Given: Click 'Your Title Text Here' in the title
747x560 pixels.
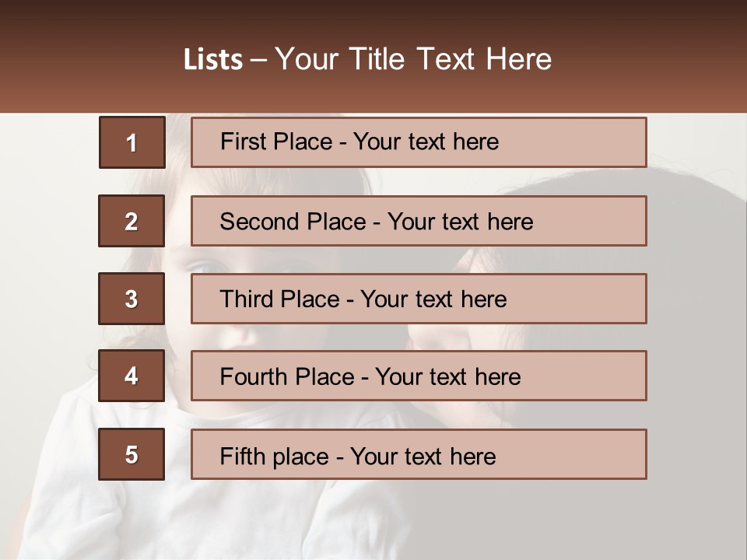Looking at the screenshot, I should [413, 60].
